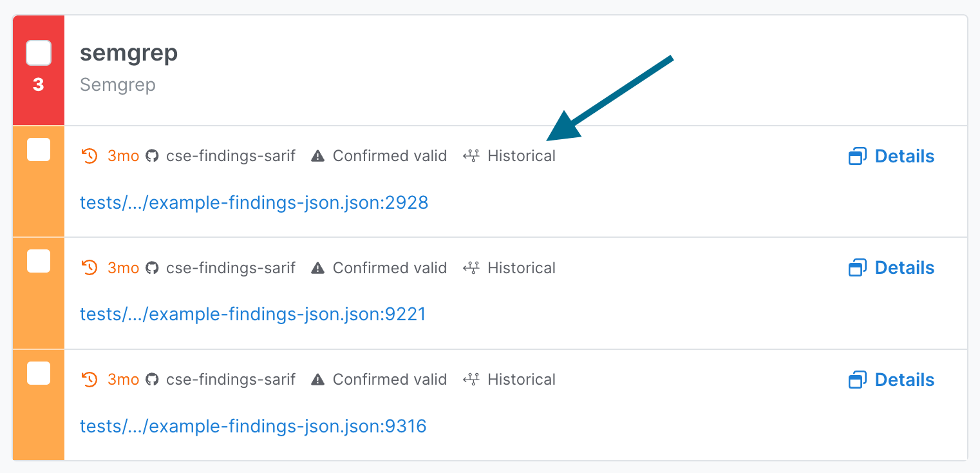
Task: Click the branch icon next to Historical label
Action: [x=471, y=155]
